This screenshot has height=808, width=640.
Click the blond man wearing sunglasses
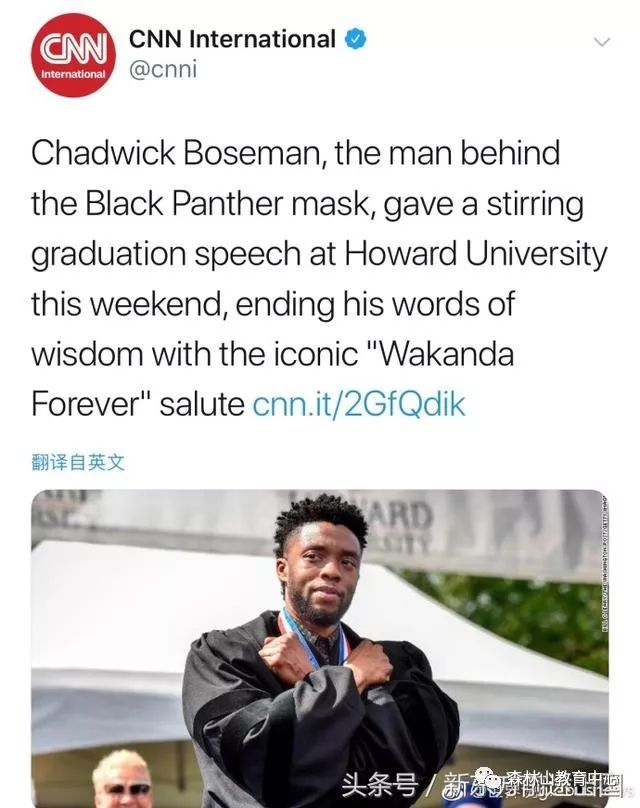(x=123, y=780)
